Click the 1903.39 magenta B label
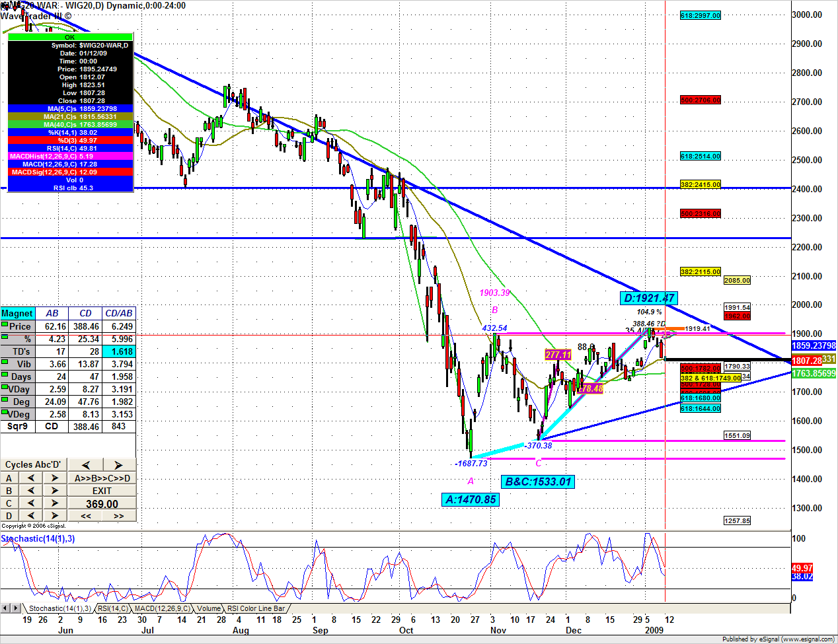Screen dimensions: 838x644 click(x=495, y=293)
